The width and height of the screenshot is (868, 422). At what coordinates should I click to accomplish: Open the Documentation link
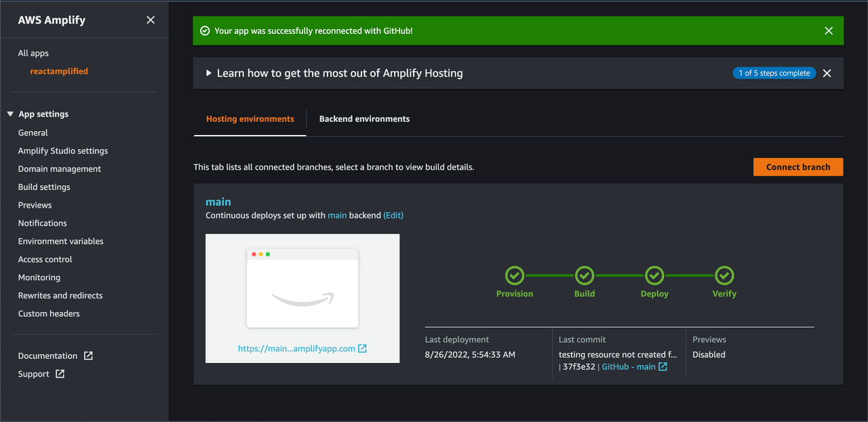point(48,356)
